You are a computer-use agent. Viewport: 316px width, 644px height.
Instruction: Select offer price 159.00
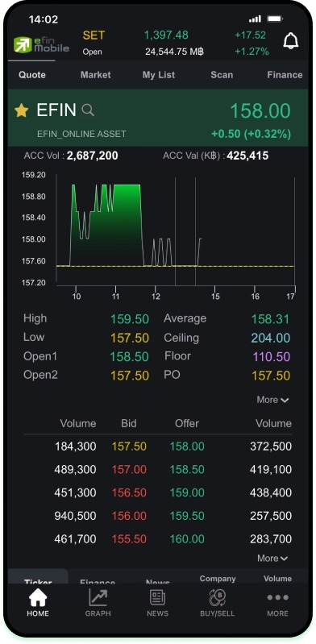coord(187,492)
